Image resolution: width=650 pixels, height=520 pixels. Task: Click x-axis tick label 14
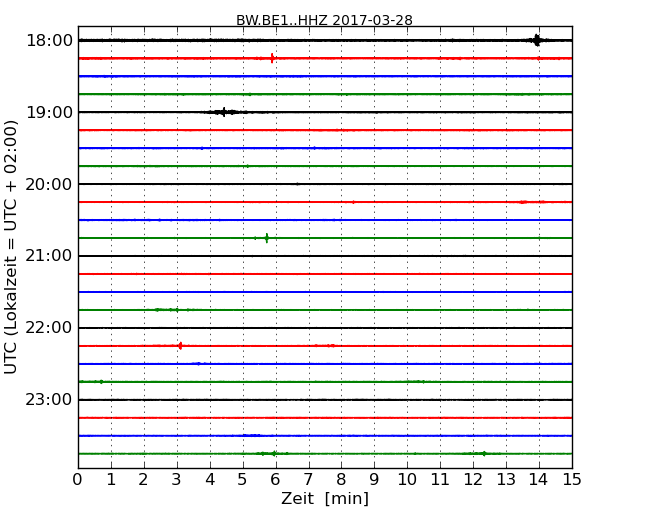539,479
